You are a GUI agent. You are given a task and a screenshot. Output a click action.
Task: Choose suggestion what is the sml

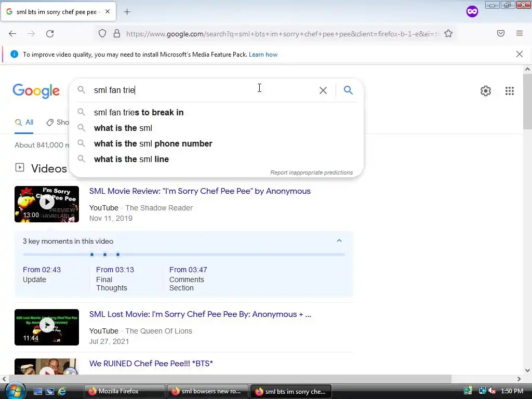click(217, 128)
